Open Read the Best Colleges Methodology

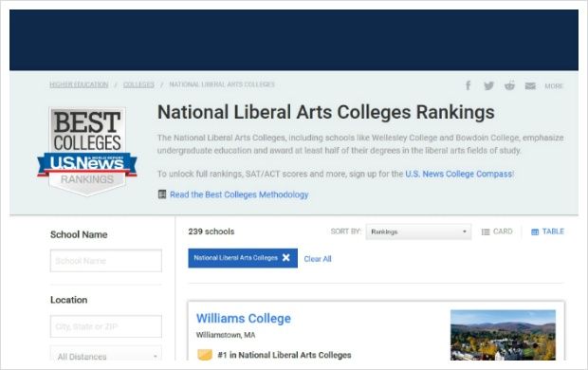(239, 194)
